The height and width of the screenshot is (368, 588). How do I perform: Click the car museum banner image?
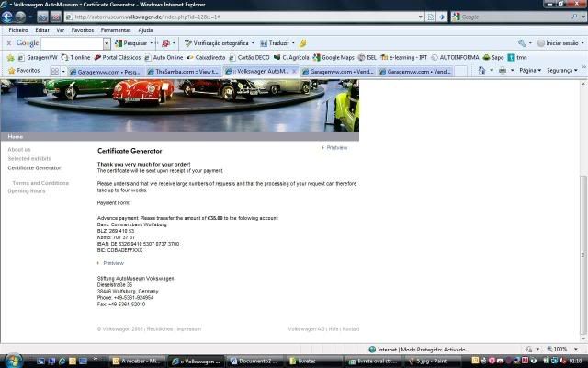180,106
